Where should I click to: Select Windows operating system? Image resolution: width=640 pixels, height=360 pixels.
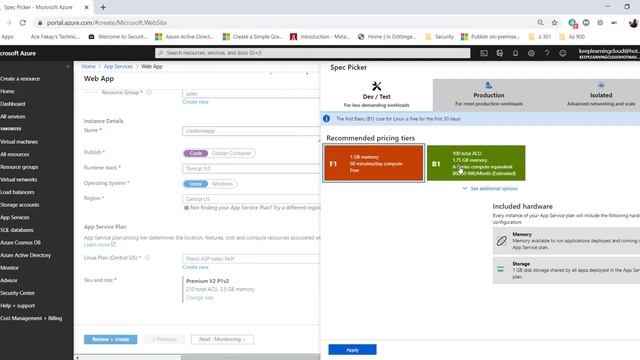222,184
